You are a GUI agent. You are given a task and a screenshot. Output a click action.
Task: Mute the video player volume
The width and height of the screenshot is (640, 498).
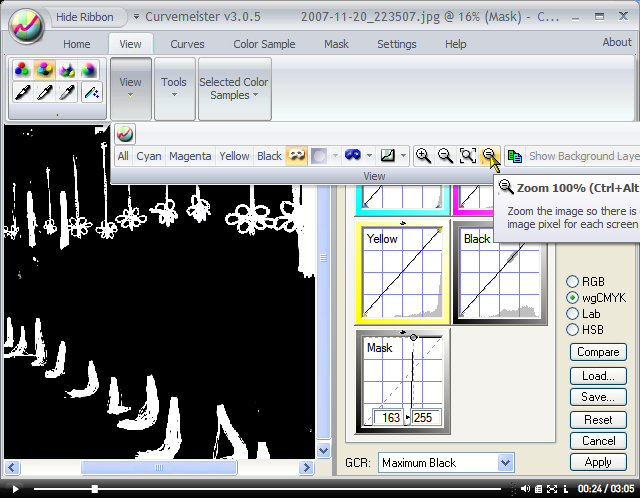tap(526, 489)
